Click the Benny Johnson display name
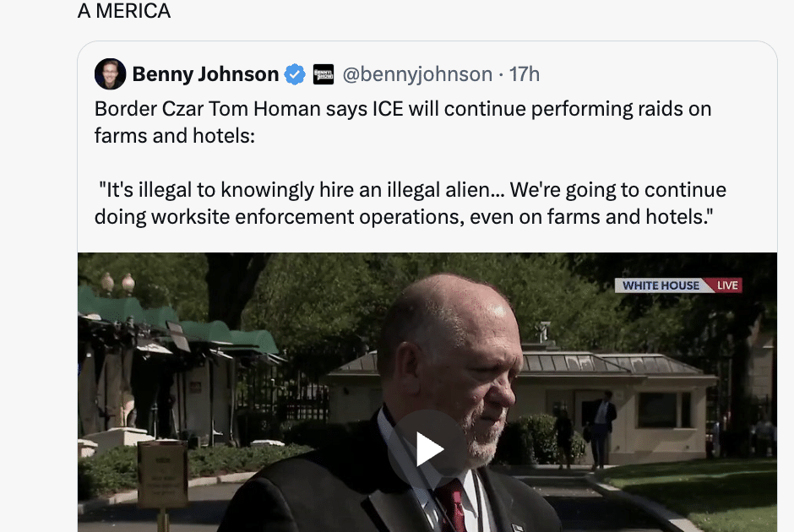Screen dimensions: 794x532 [x=205, y=74]
